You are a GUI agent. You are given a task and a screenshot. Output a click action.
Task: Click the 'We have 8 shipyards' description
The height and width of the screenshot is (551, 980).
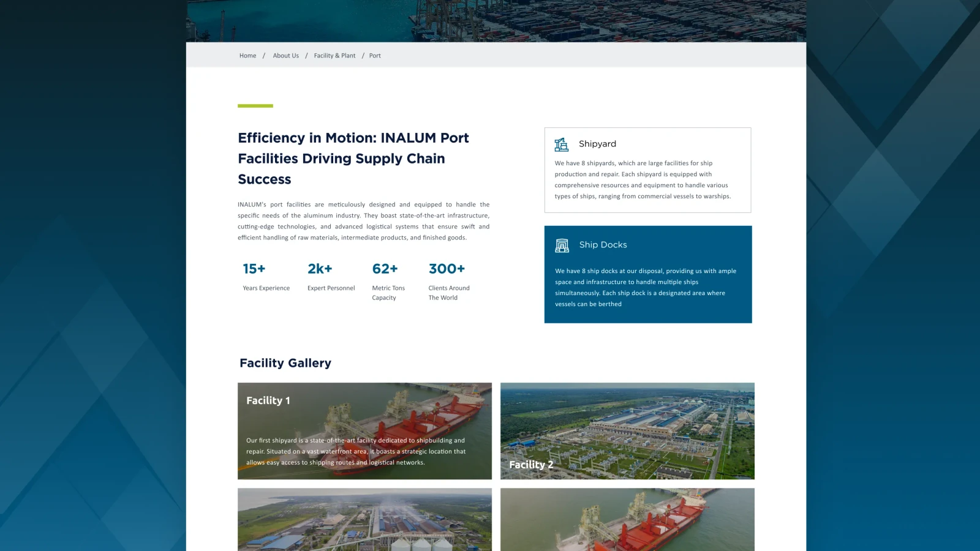(643, 180)
